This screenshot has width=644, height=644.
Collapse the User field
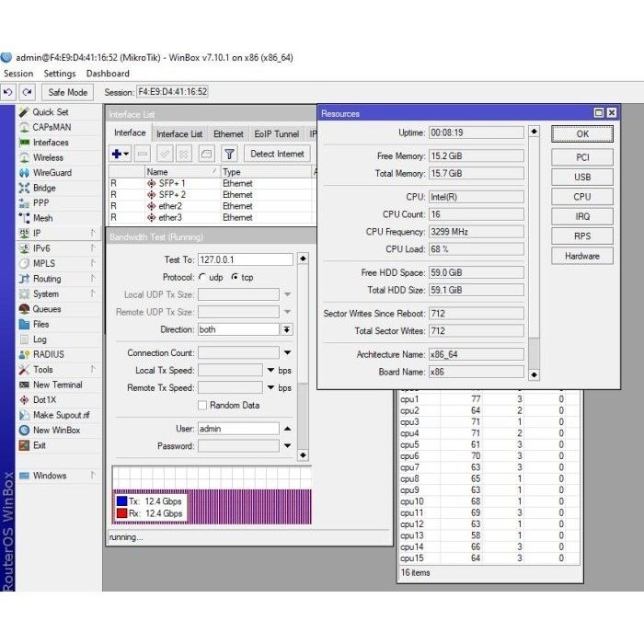pyautogui.click(x=287, y=429)
